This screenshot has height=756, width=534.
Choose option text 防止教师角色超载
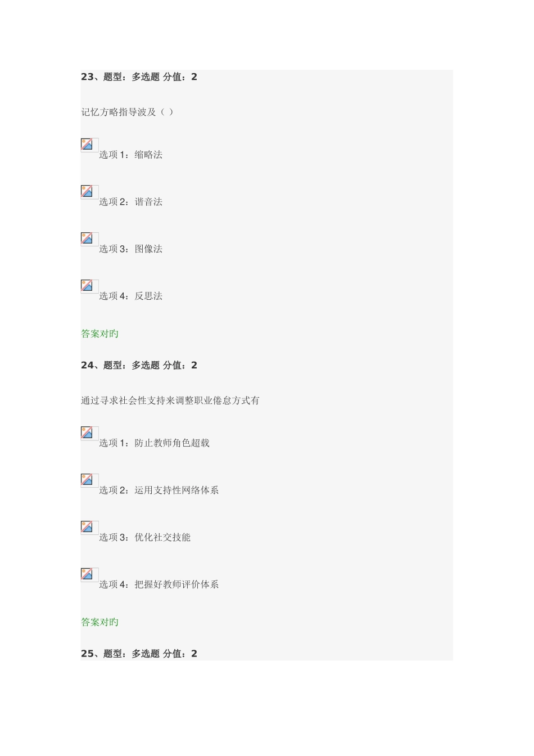pyautogui.click(x=172, y=443)
